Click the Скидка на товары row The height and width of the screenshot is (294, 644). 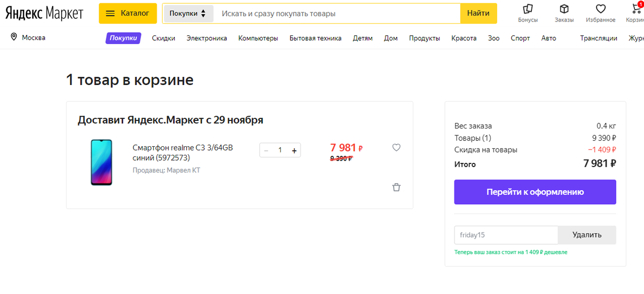pyautogui.click(x=535, y=149)
